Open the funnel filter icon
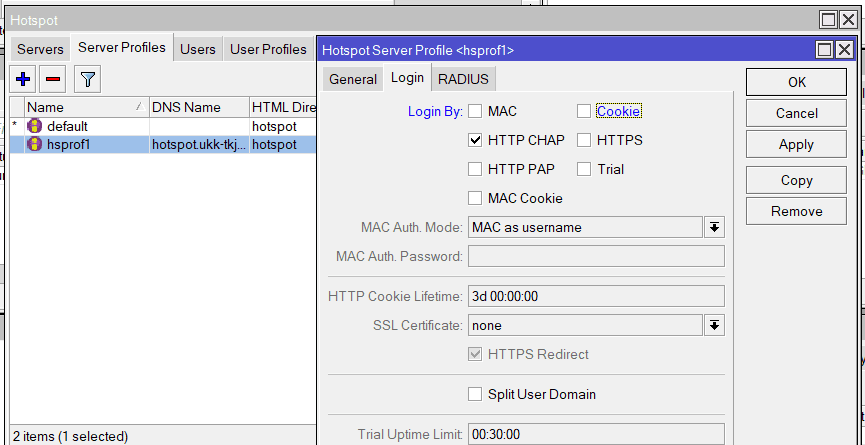 tap(88, 78)
